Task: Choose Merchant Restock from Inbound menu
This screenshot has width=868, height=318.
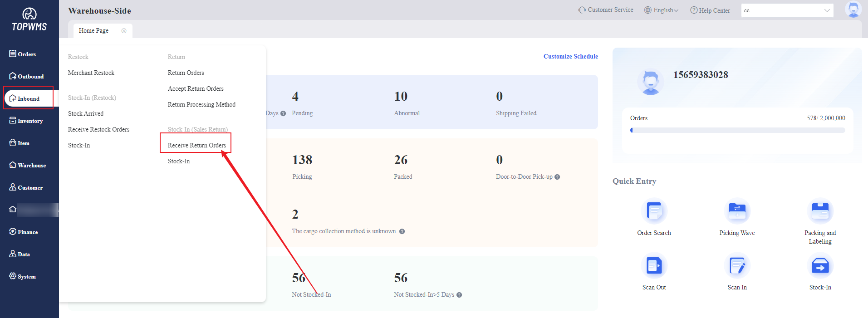Action: click(91, 73)
